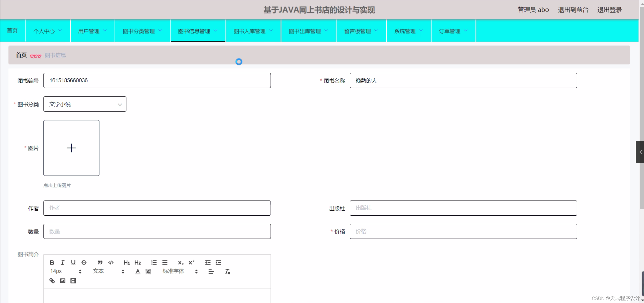This screenshot has height=303, width=644.
Task: Insert ordered numbered list
Action: click(154, 263)
